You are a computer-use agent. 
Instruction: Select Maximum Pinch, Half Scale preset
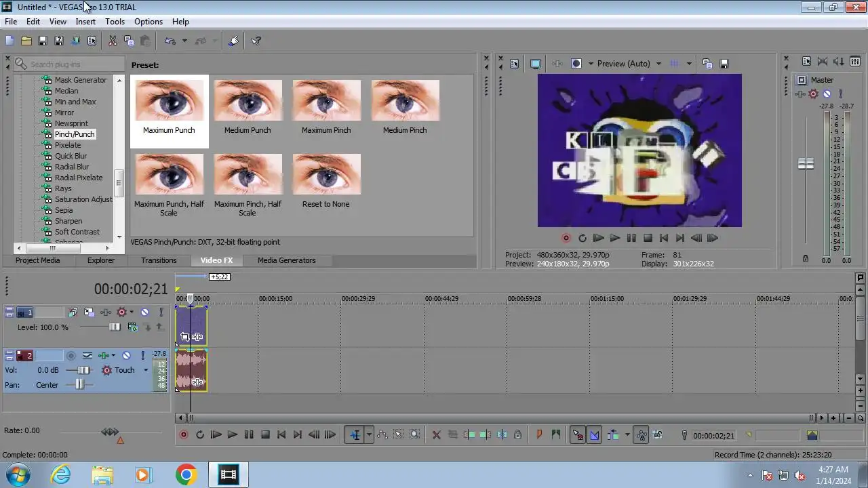click(248, 184)
